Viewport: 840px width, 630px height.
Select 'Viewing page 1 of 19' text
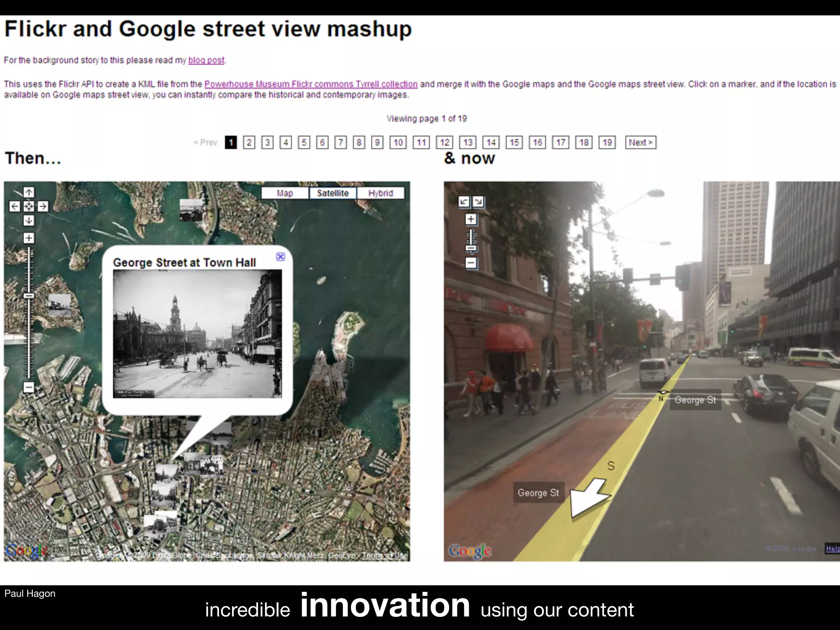(x=427, y=119)
